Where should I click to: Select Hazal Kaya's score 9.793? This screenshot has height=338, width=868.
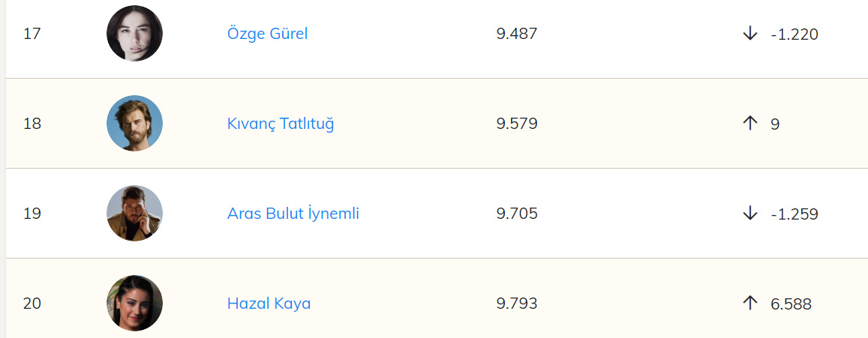pyautogui.click(x=517, y=304)
